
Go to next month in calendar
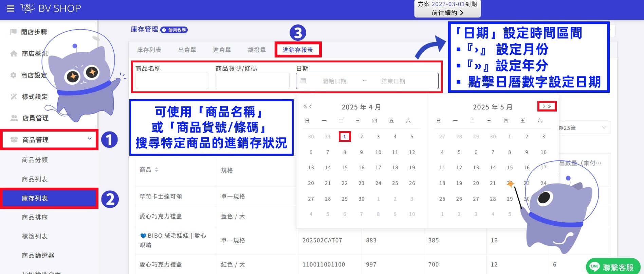[544, 106]
